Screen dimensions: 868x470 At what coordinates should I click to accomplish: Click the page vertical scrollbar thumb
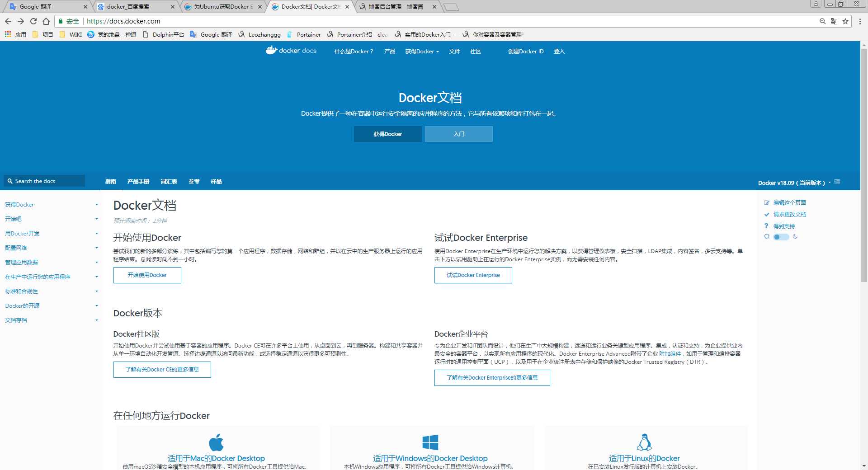[864, 165]
